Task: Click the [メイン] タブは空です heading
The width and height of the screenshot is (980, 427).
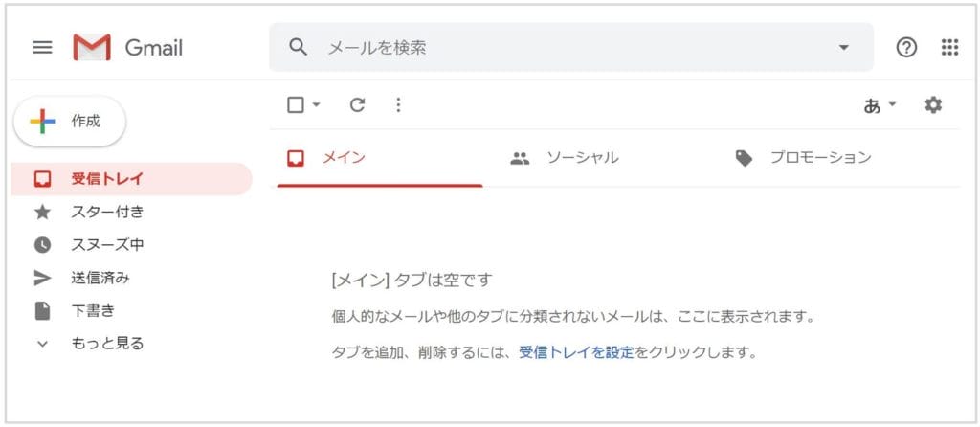Action: point(412,281)
